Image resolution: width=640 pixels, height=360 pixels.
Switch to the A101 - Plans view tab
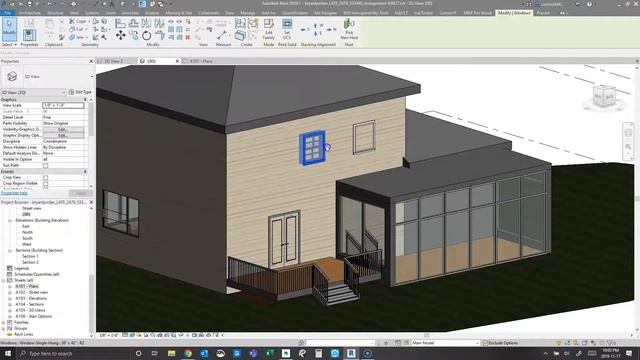201,61
